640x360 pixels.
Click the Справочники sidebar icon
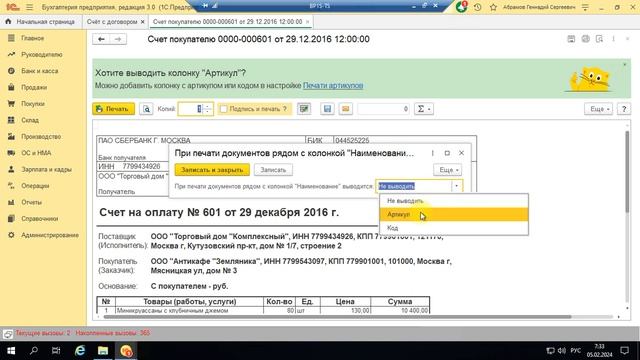(11, 218)
